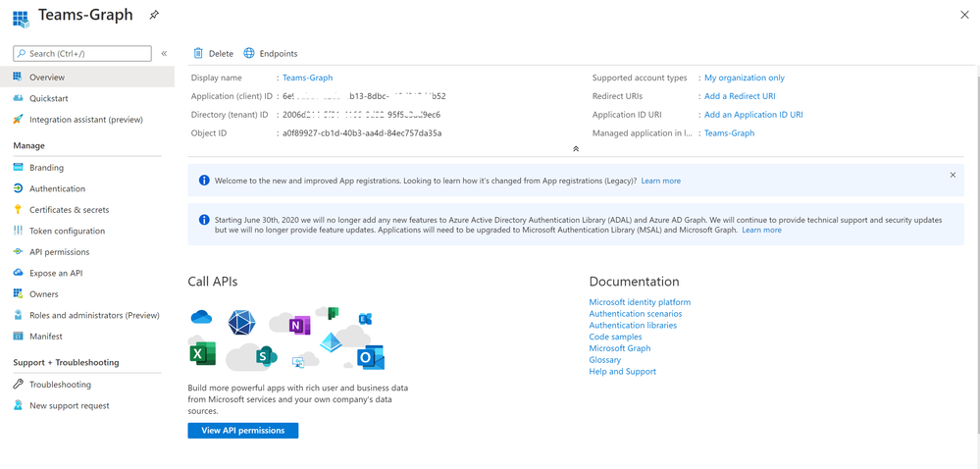Click Learn more in the welcome banner
Image resolution: width=980 pixels, height=469 pixels.
[x=660, y=181]
